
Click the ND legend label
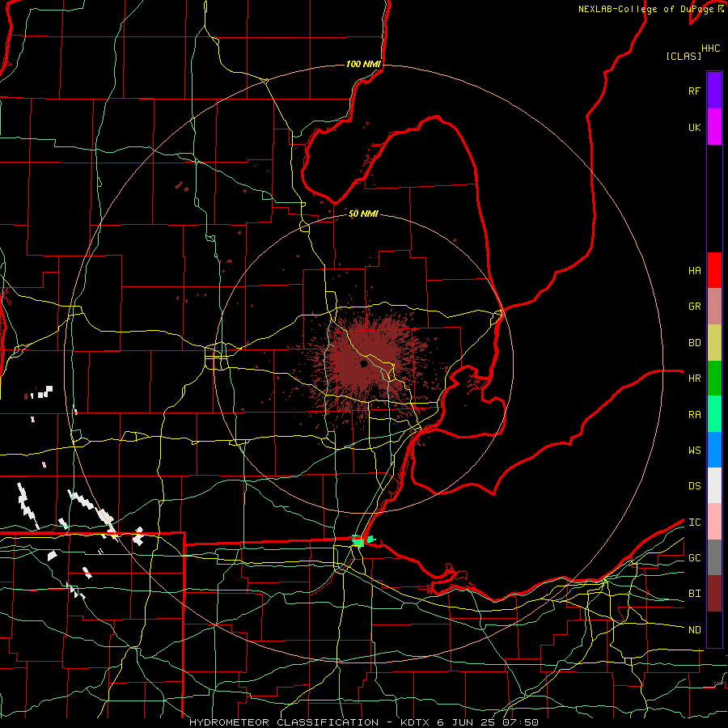[x=694, y=630]
